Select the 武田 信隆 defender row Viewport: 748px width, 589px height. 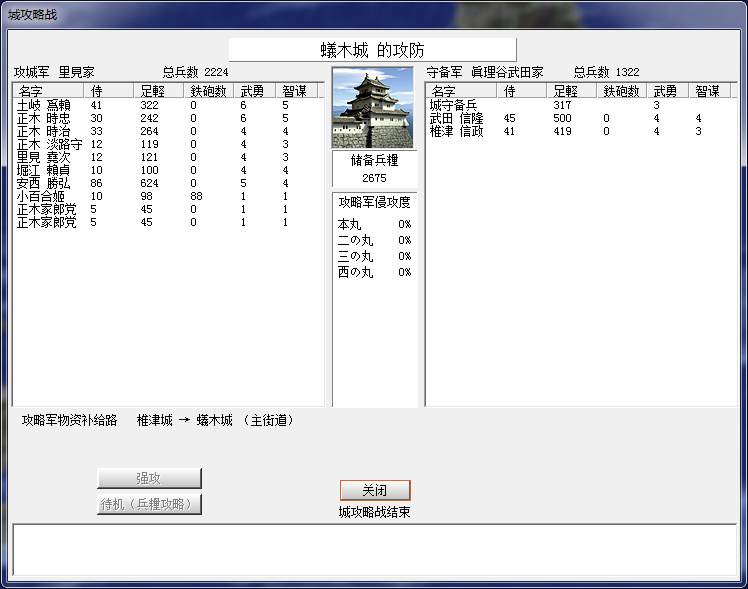(581, 118)
